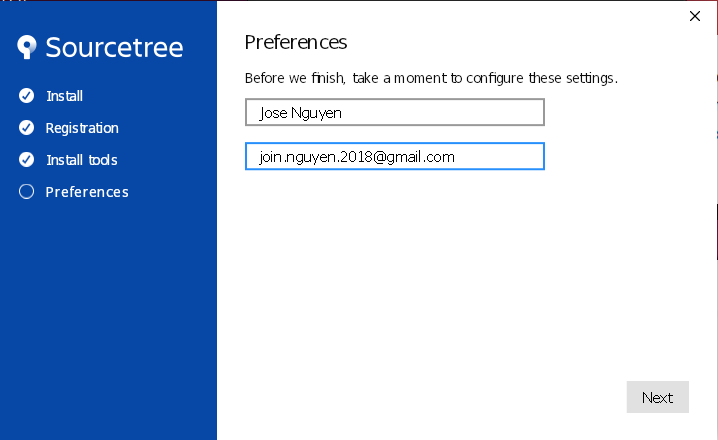
Task: Select the Install step label
Action: [64, 96]
